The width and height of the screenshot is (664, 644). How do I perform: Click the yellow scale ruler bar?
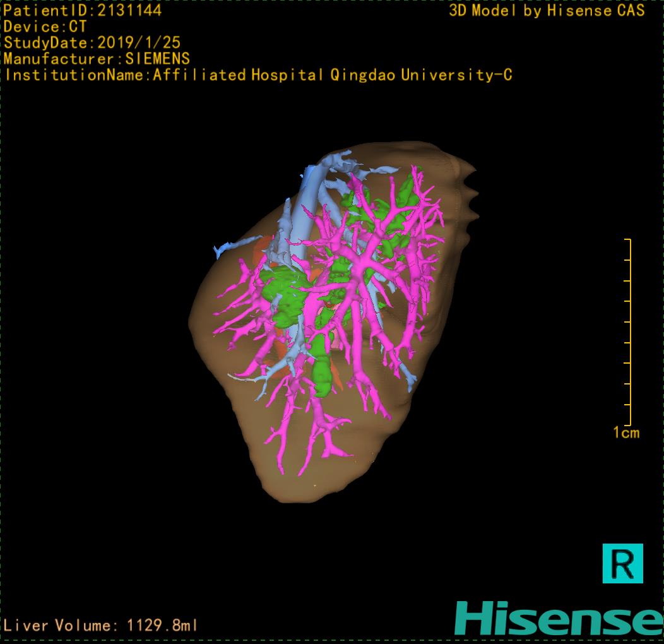point(629,332)
